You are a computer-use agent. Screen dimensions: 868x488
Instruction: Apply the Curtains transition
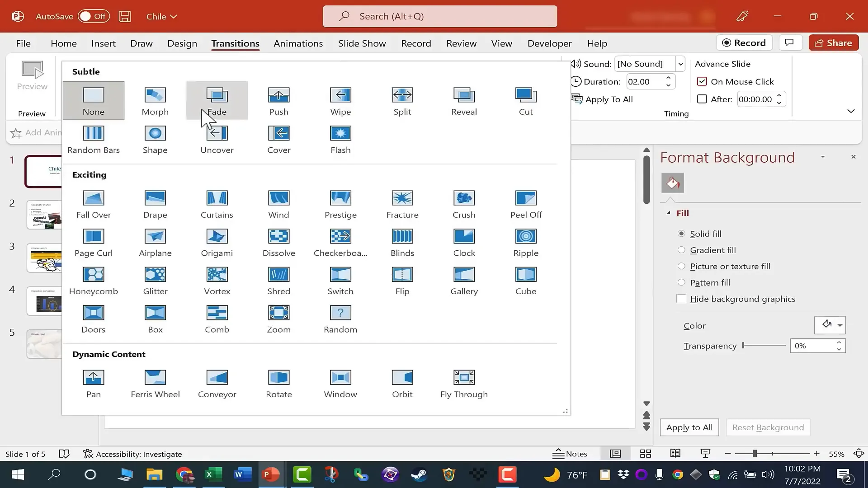[x=217, y=204]
